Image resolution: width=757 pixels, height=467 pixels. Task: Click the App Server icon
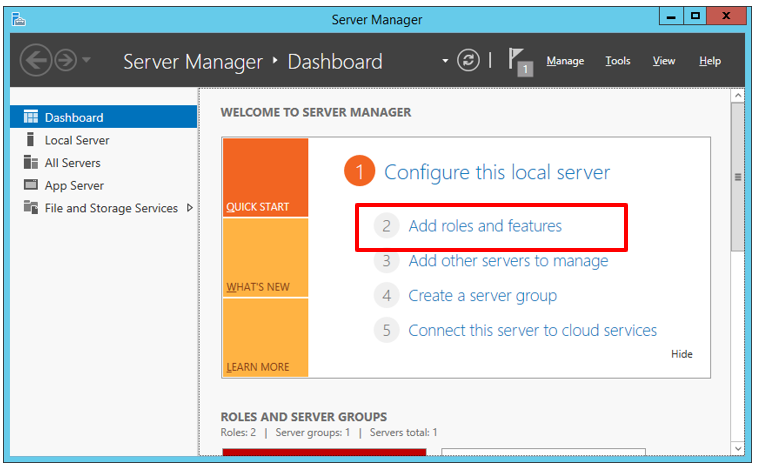30,184
